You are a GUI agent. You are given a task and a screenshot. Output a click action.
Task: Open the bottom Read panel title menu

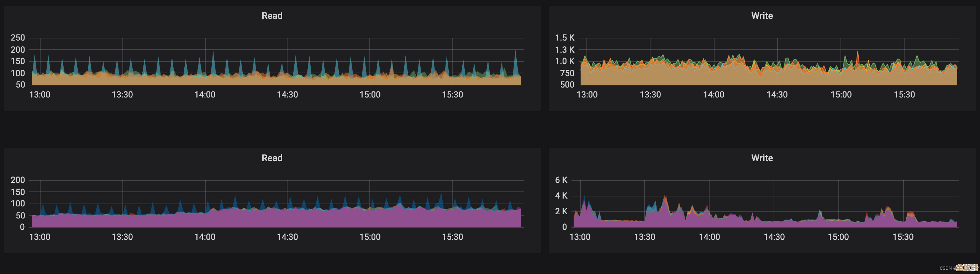272,158
